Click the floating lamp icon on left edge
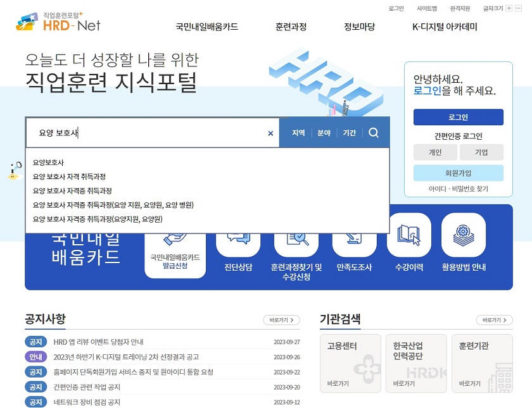 (15, 170)
